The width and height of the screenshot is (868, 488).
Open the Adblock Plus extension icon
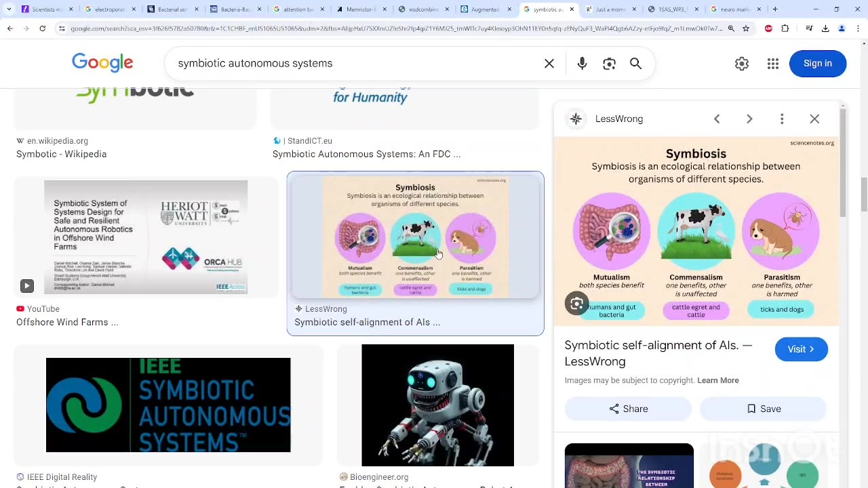click(x=768, y=28)
